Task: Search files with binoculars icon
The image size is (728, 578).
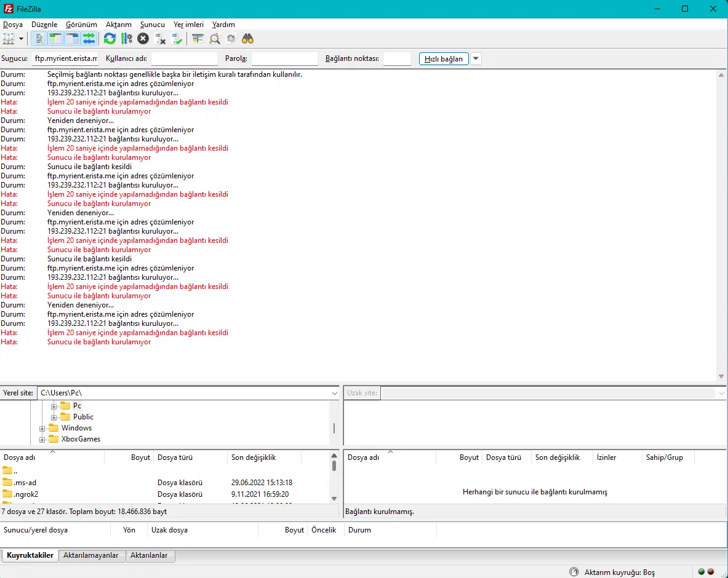Action: click(x=247, y=39)
